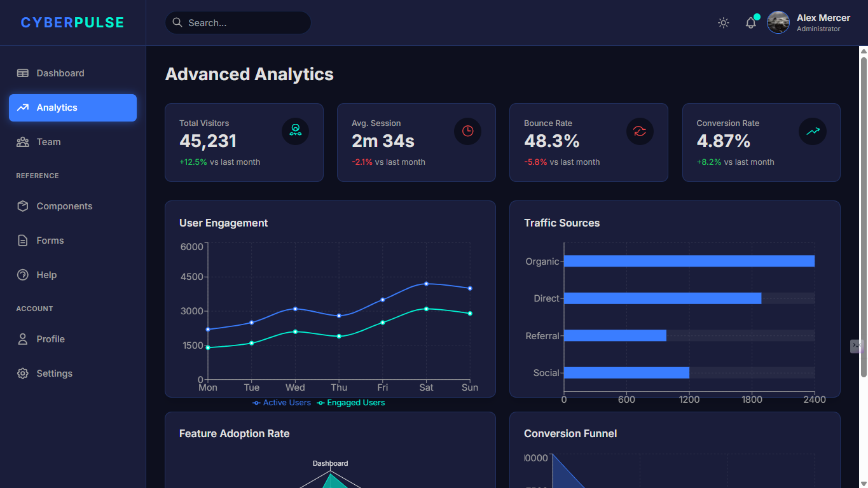This screenshot has height=488, width=868.
Task: Open the Profile page link
Action: point(50,339)
